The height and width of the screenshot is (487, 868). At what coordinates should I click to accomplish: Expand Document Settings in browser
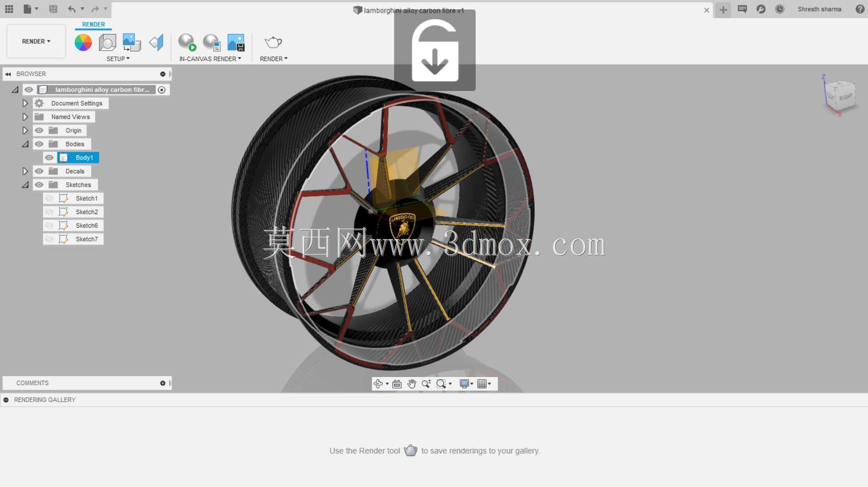coord(25,103)
